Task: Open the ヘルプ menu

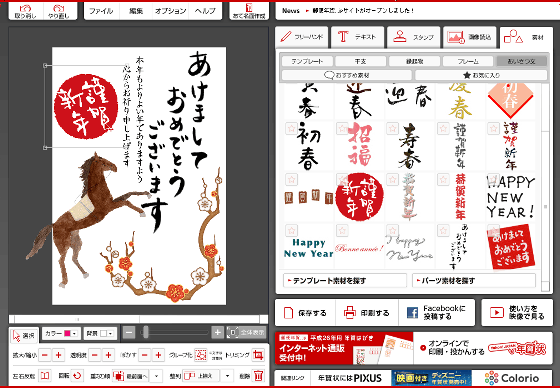Action: click(x=205, y=11)
